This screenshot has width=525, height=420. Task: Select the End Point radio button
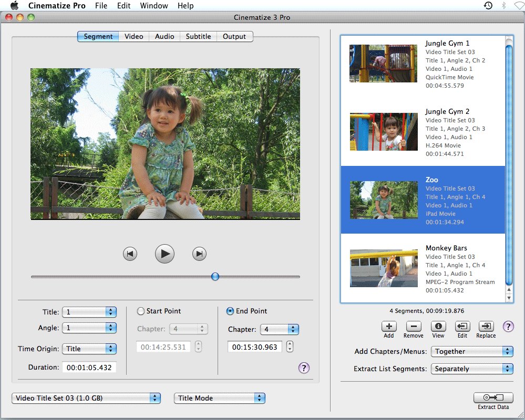click(230, 311)
